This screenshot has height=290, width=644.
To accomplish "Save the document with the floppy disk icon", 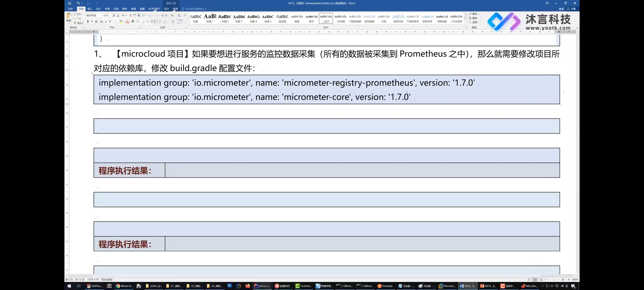I will click(x=69, y=3).
